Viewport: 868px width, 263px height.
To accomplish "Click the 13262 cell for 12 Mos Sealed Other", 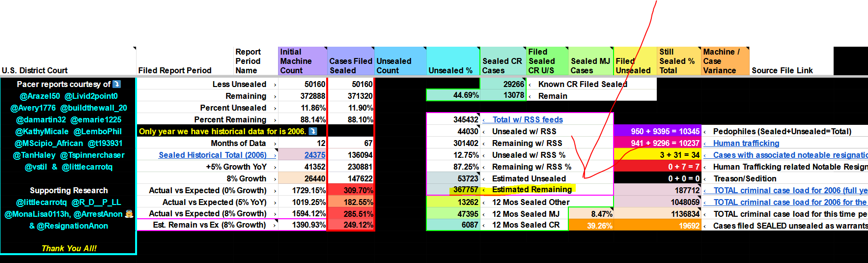I will [x=453, y=202].
